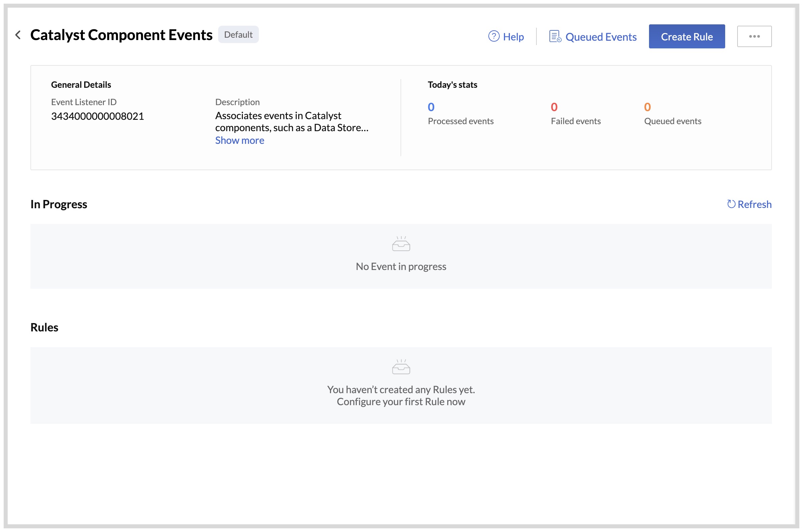Open the three-dots more options menu
The width and height of the screenshot is (803, 532).
[x=754, y=36]
